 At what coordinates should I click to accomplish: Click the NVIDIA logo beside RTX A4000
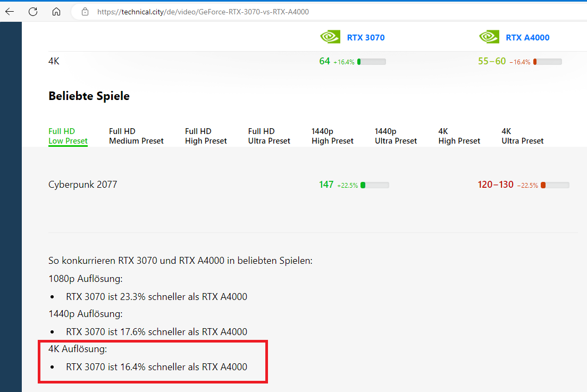489,37
